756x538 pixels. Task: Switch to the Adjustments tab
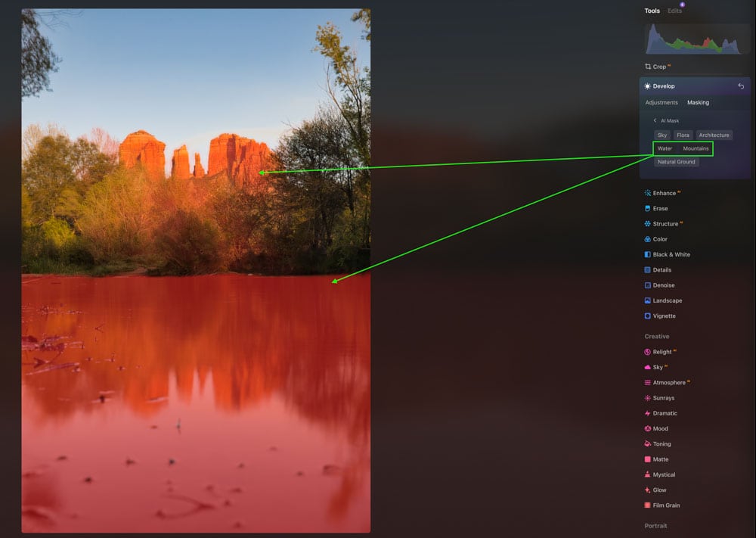pyautogui.click(x=661, y=102)
